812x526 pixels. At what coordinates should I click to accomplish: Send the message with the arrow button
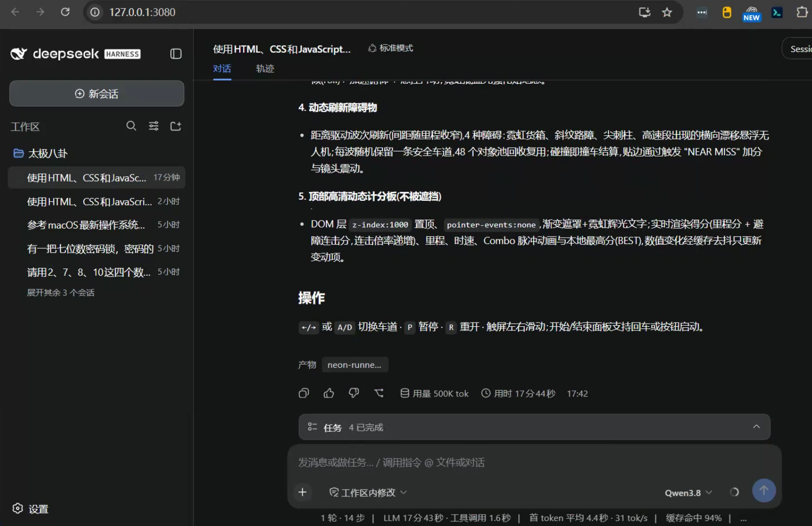point(764,491)
